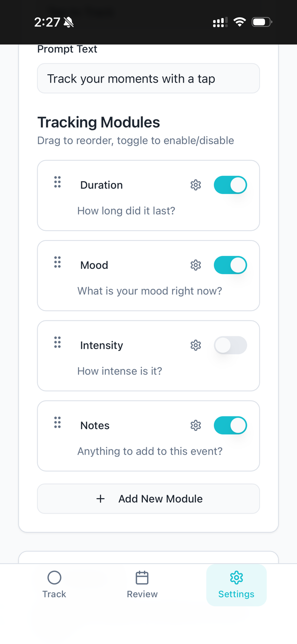Turn off the Mood module toggle
The image size is (297, 644).
point(230,265)
